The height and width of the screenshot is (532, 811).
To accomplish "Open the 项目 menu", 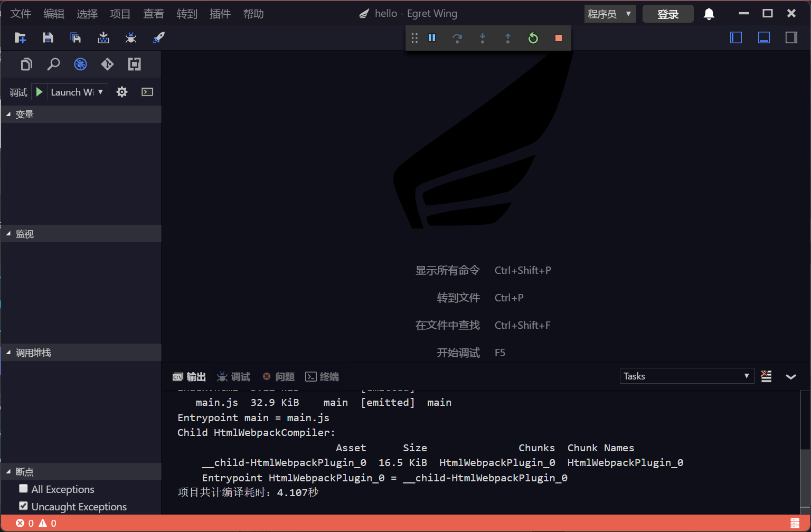I will (120, 14).
